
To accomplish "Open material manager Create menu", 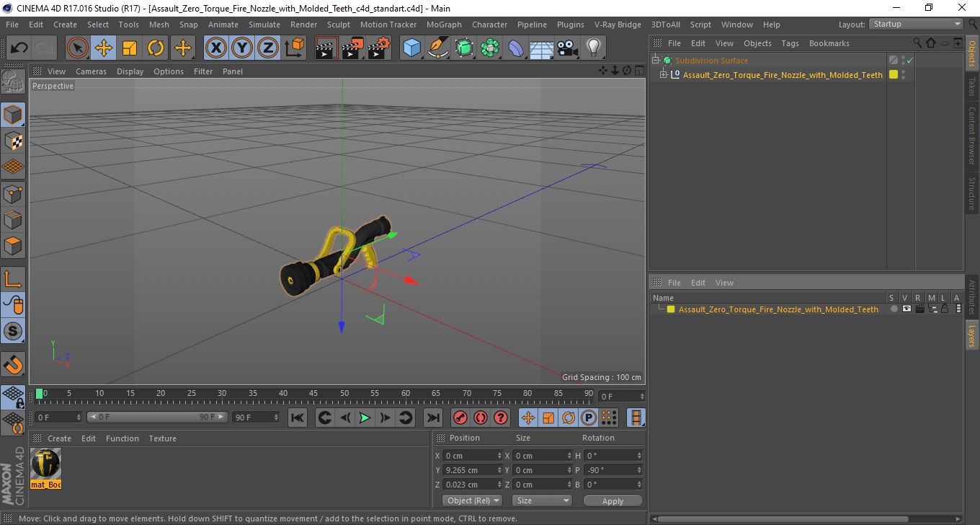I will (59, 438).
